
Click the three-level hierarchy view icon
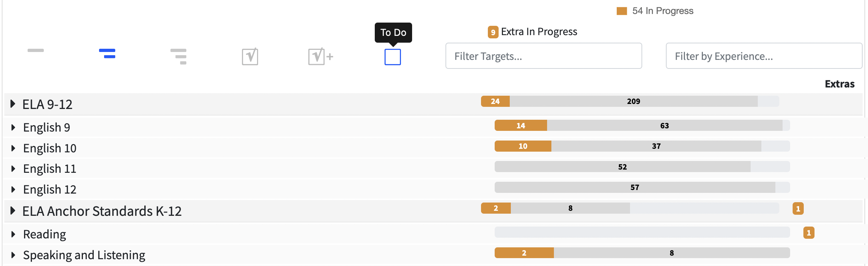(x=178, y=57)
